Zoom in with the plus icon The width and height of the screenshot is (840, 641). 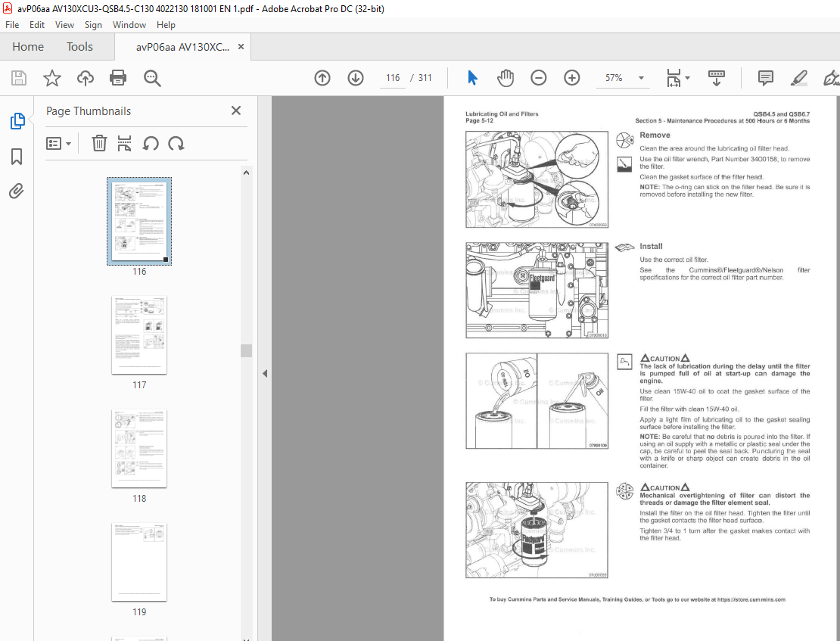(572, 78)
